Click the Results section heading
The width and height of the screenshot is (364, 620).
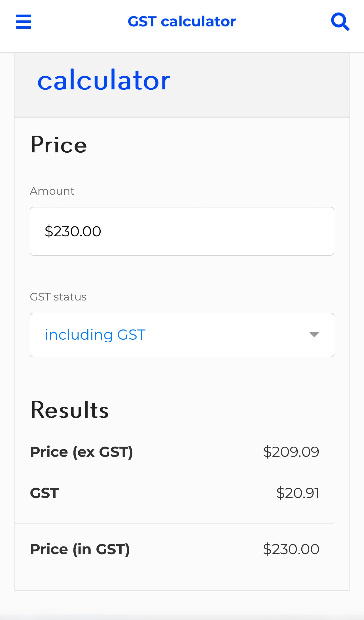click(69, 410)
